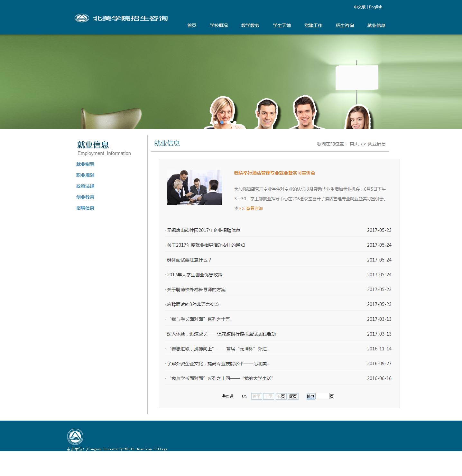Switch site language to English
The image size is (462, 476).
coord(375,7)
